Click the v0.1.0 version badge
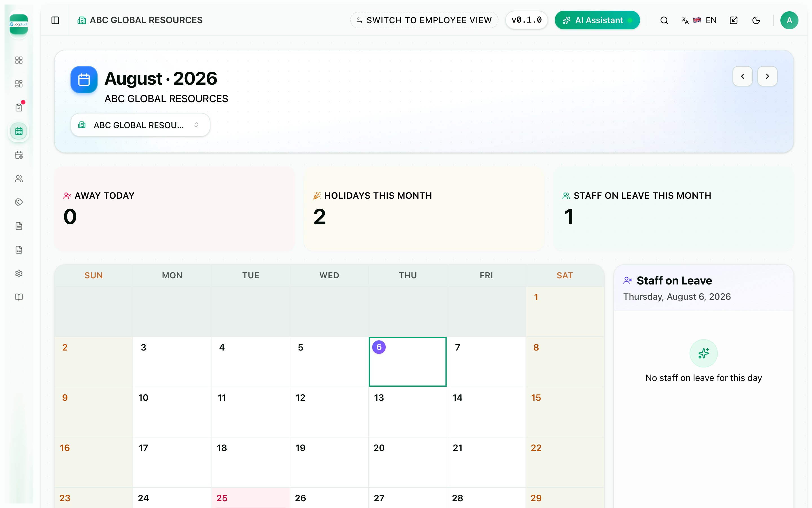 pyautogui.click(x=526, y=20)
